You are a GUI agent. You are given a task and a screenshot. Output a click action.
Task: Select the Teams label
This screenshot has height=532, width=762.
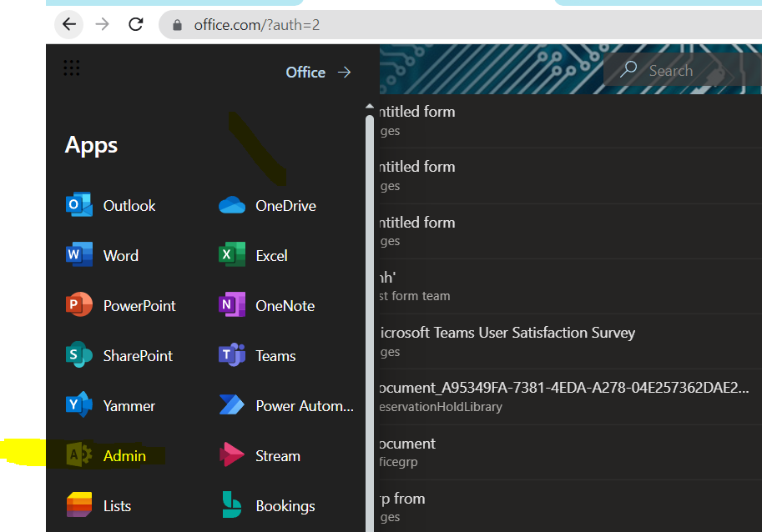click(275, 356)
